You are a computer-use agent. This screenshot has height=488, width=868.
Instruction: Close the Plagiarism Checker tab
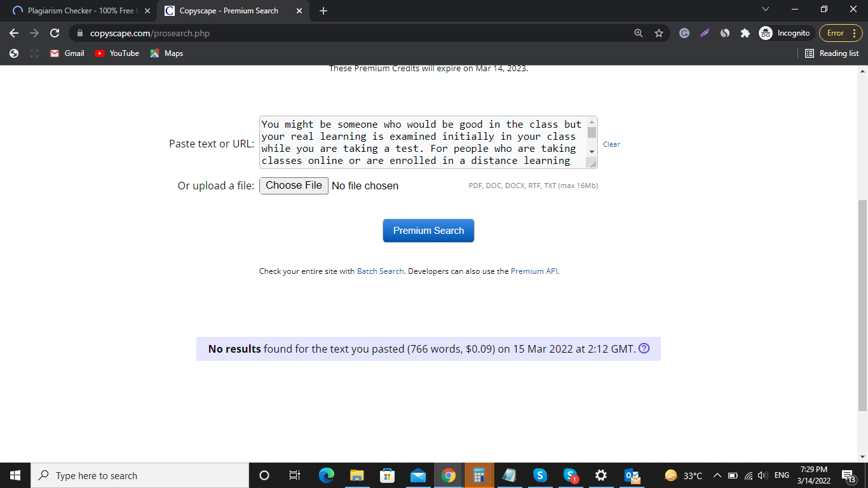[147, 11]
